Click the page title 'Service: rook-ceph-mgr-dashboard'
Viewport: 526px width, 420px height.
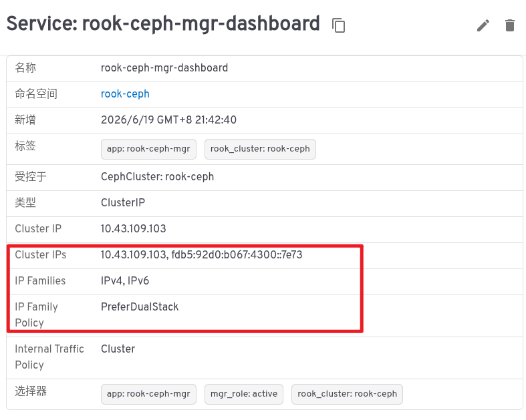(163, 23)
